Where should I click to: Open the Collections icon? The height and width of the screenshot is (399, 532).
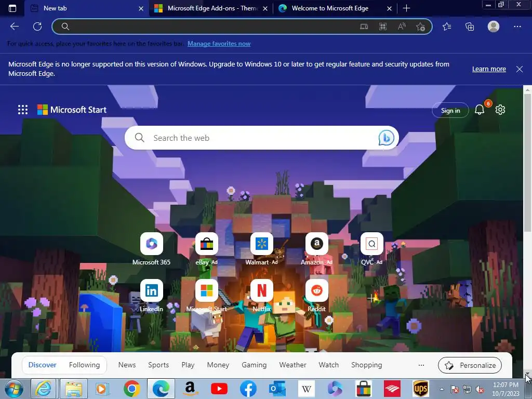point(470,26)
